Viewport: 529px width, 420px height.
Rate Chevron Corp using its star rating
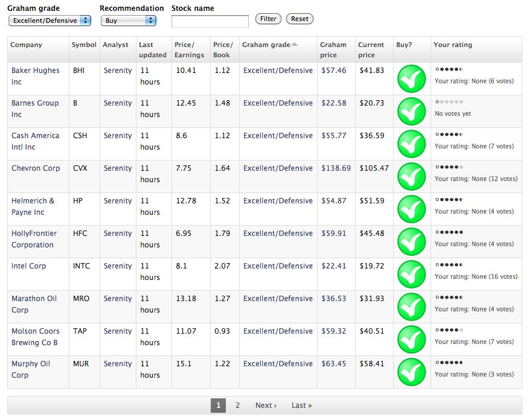tap(449, 167)
